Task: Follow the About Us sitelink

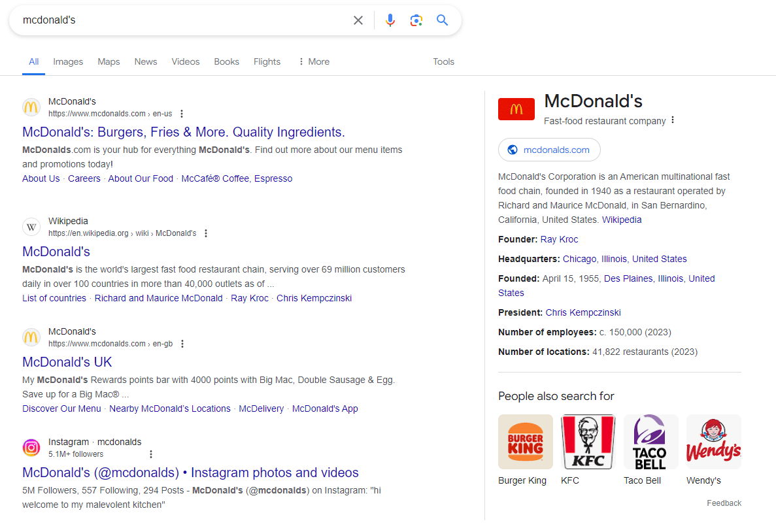Action: click(x=41, y=178)
